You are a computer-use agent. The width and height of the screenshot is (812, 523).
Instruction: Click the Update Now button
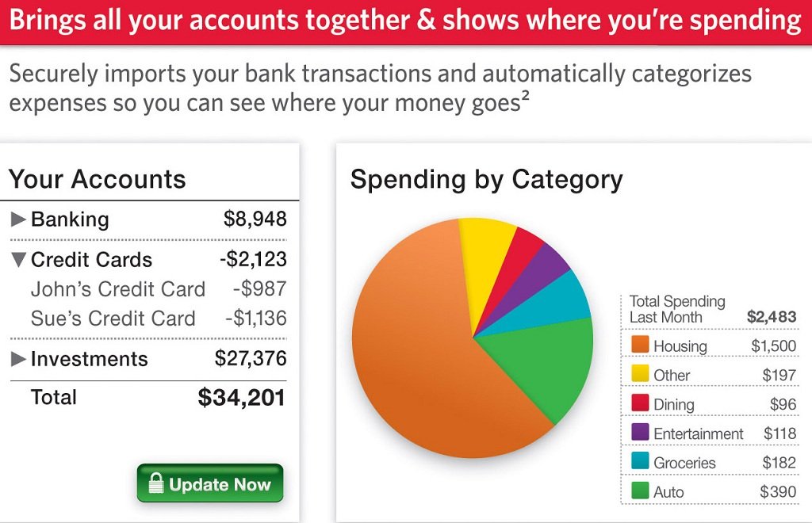click(210, 483)
